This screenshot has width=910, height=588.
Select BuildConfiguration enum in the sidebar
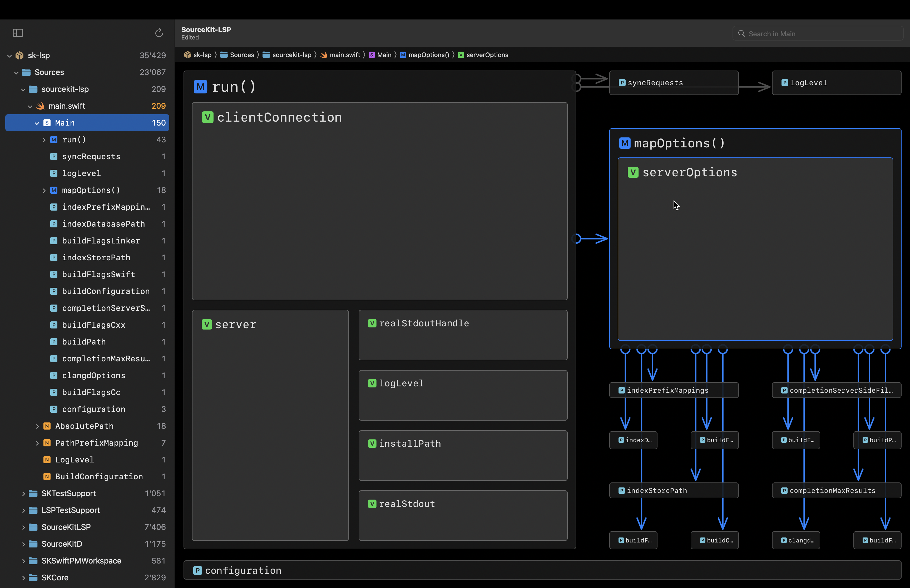pos(87,476)
